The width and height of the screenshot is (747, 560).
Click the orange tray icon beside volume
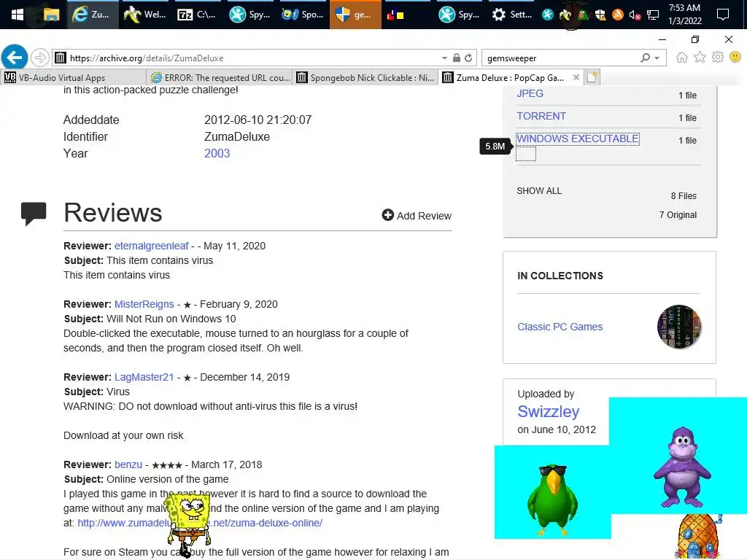(617, 15)
